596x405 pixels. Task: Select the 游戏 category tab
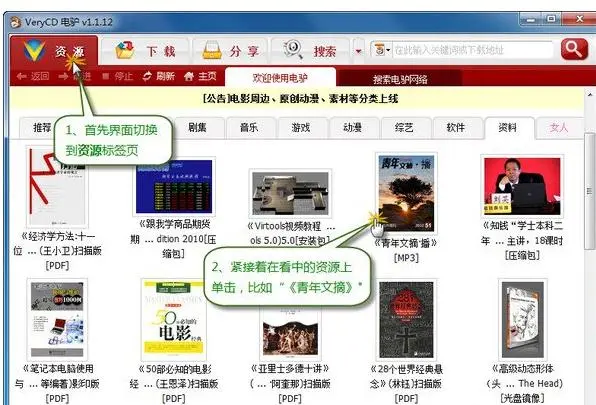click(301, 128)
